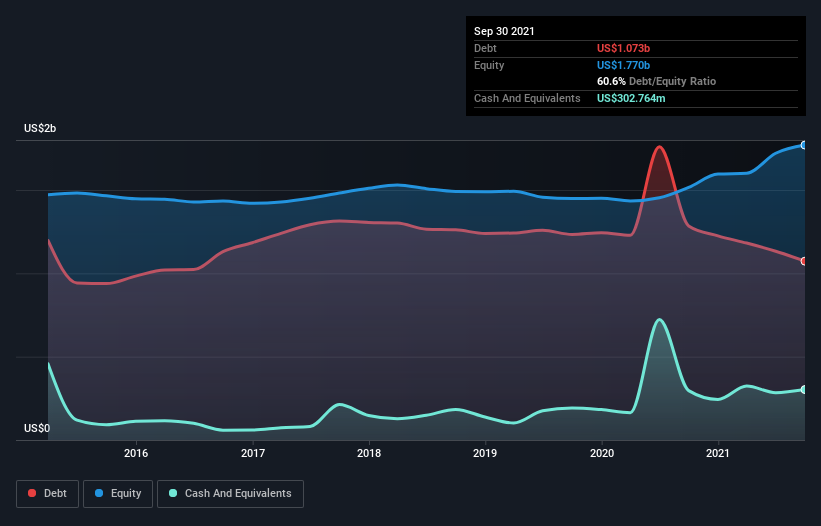Click the 2021 x-axis label
Screen dimensions: 821x526
[x=718, y=453]
